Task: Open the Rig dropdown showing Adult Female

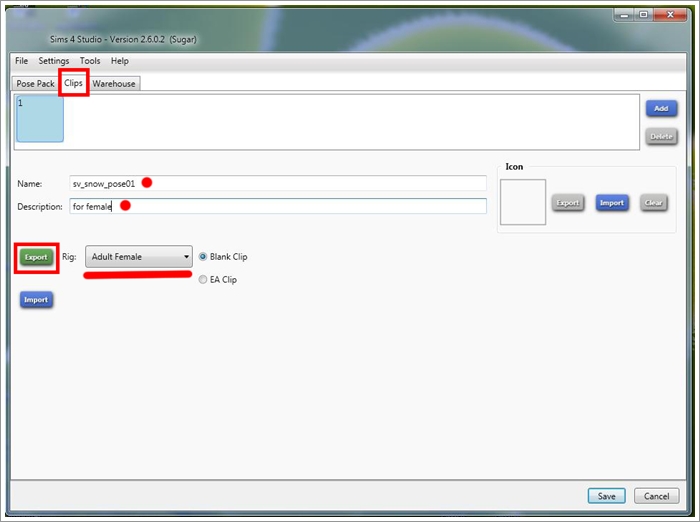Action: tap(139, 257)
